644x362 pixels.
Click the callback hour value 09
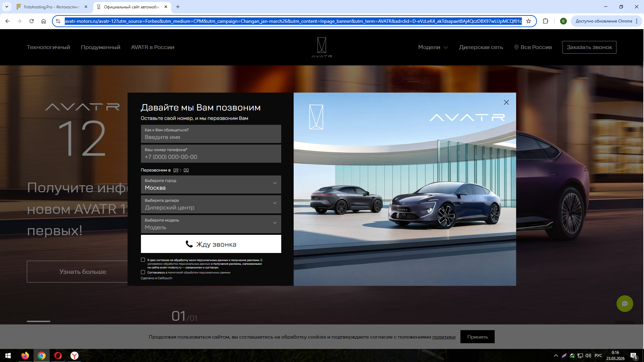(176, 170)
